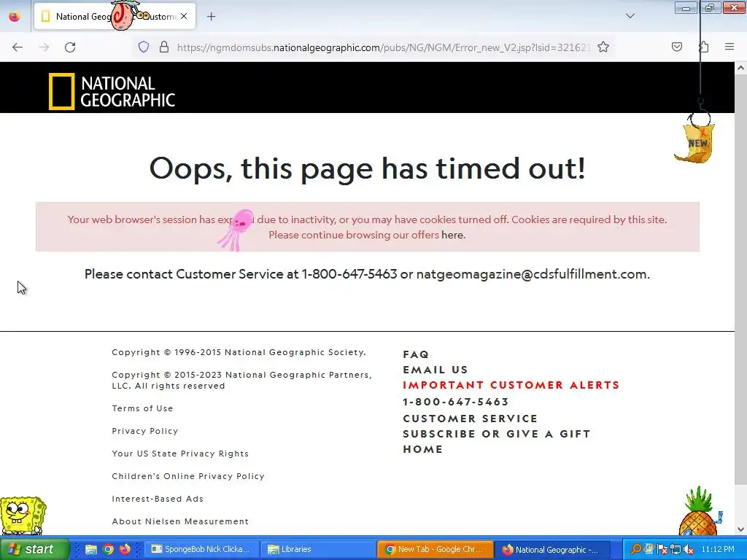
Task: Click the orange magnifier tray icon
Action: (635, 550)
